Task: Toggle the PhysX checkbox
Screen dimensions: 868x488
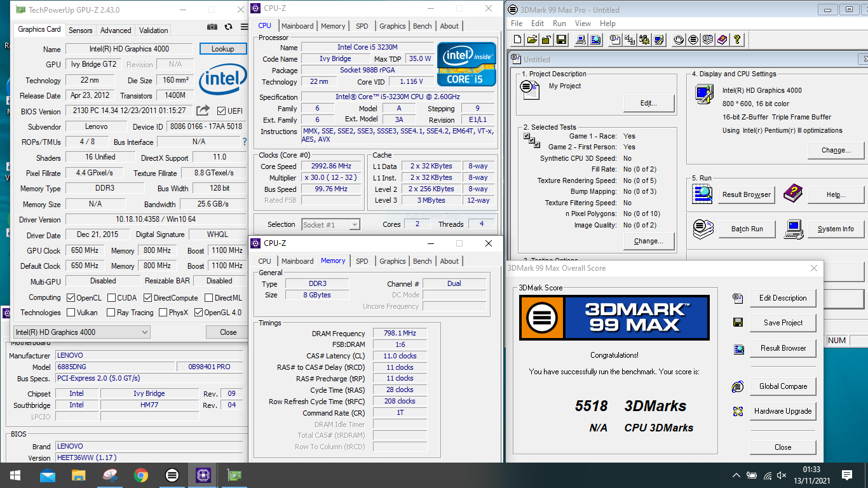Action: 163,312
